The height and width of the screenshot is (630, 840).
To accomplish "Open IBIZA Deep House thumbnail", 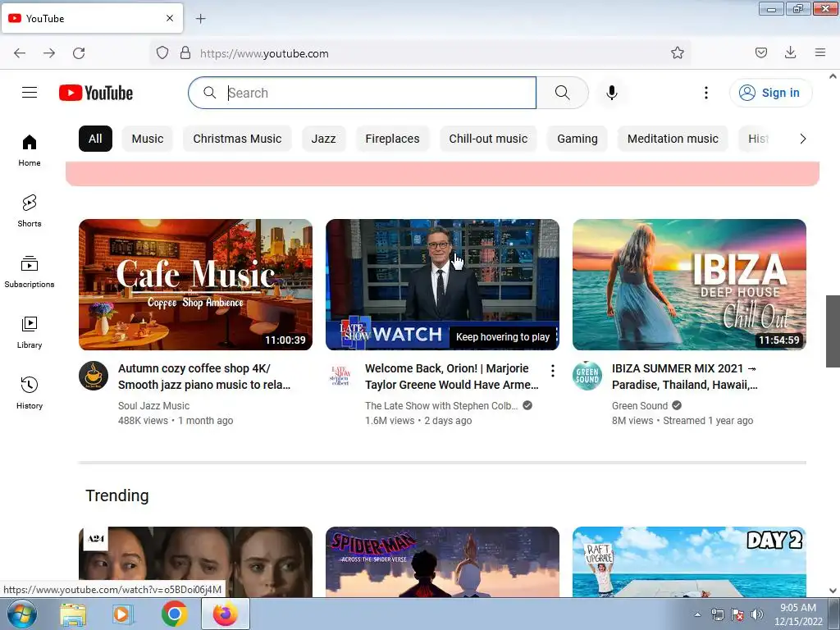I will point(689,285).
